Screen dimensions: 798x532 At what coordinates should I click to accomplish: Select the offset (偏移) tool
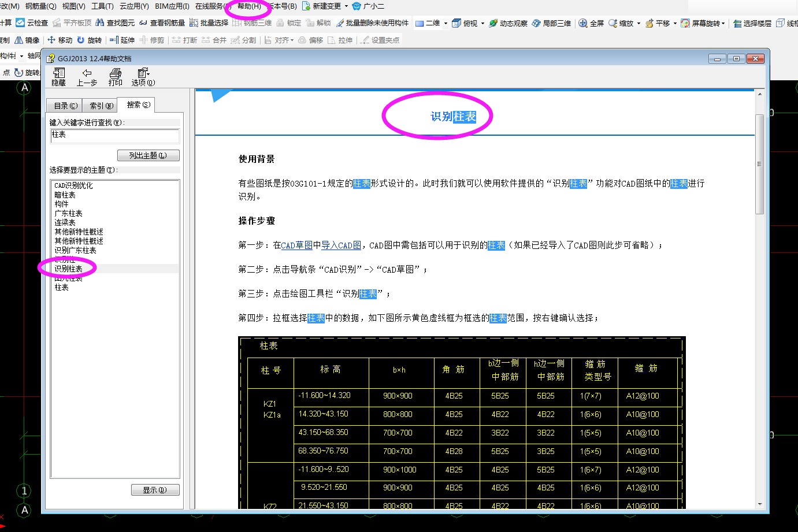point(310,40)
